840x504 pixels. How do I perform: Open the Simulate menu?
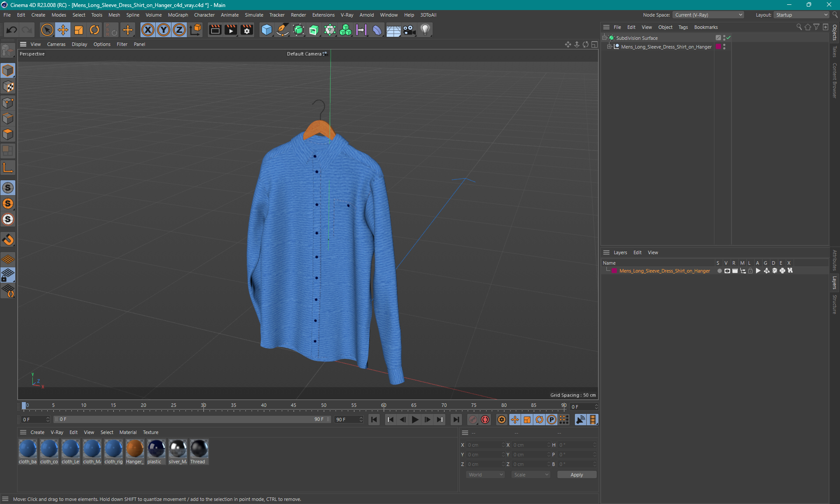[x=254, y=15]
